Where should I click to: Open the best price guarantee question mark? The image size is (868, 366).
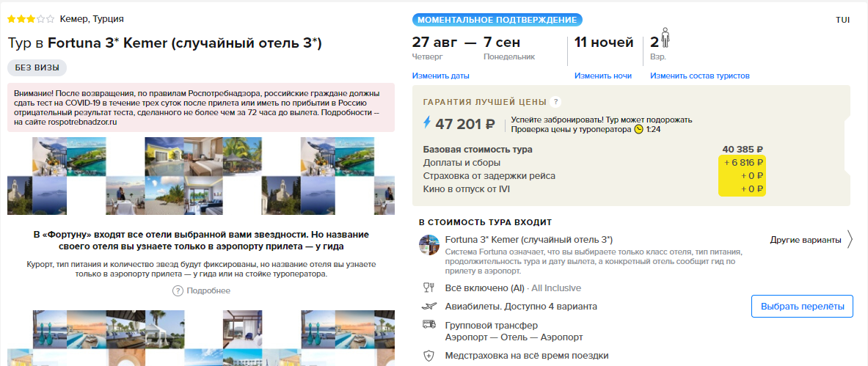pyautogui.click(x=555, y=102)
